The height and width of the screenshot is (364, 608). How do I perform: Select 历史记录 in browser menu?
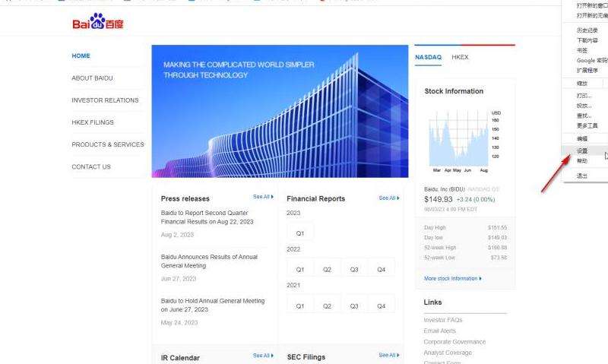[585, 30]
